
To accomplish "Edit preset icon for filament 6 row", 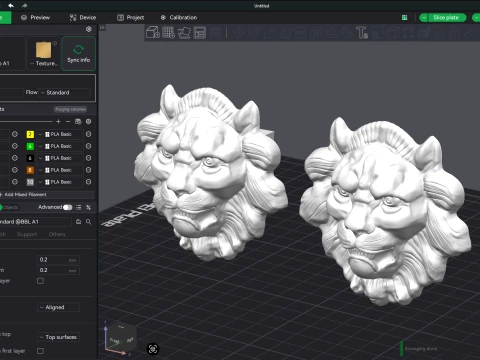I will click(x=89, y=158).
